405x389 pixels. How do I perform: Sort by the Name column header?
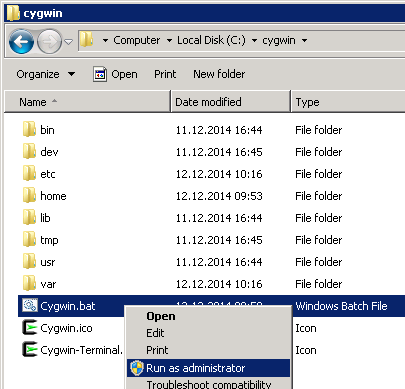(87, 102)
